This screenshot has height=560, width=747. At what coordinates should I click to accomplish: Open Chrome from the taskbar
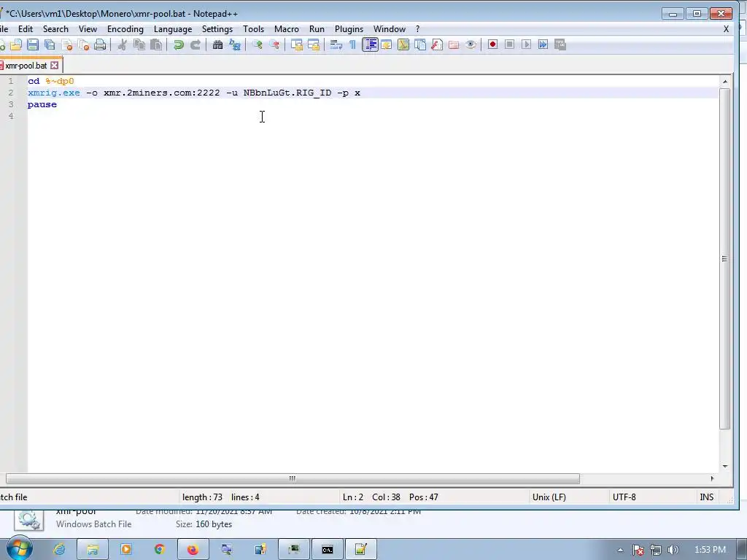pyautogui.click(x=160, y=550)
